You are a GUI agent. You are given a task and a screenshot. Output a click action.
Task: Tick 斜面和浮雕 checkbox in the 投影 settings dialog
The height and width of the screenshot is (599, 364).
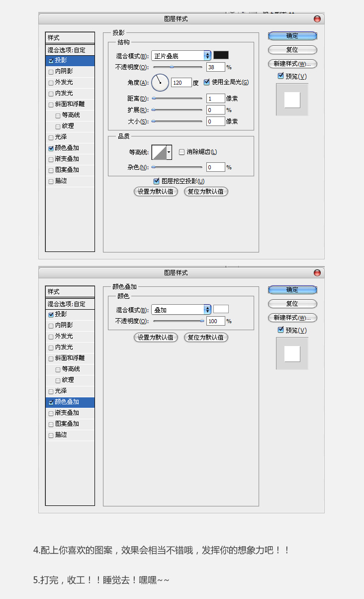[51, 105]
